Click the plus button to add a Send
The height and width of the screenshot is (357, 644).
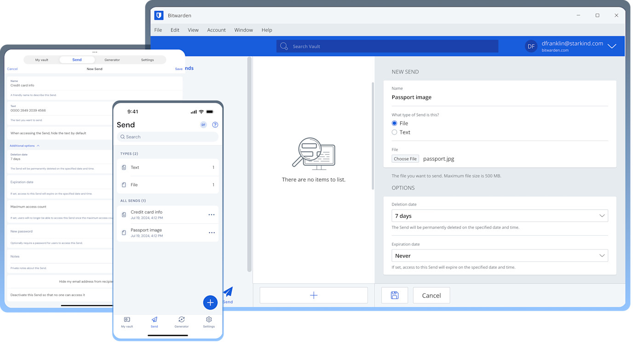(314, 295)
